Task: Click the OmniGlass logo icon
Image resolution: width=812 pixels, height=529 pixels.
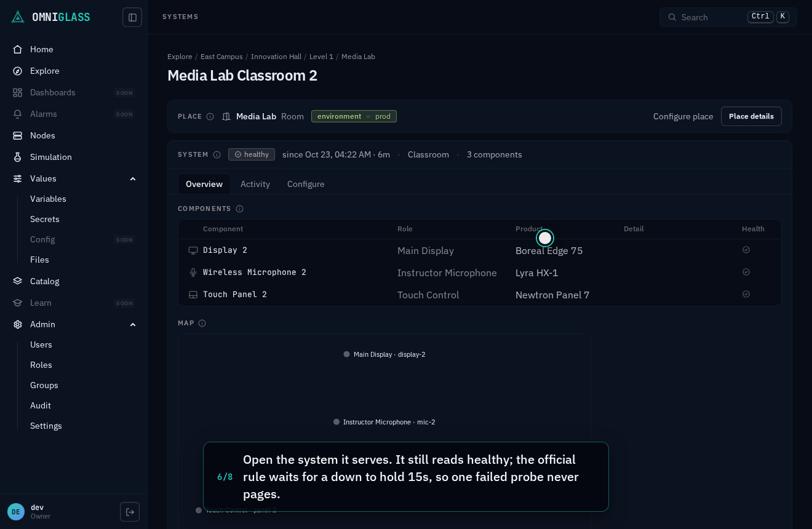Action: [x=18, y=17]
